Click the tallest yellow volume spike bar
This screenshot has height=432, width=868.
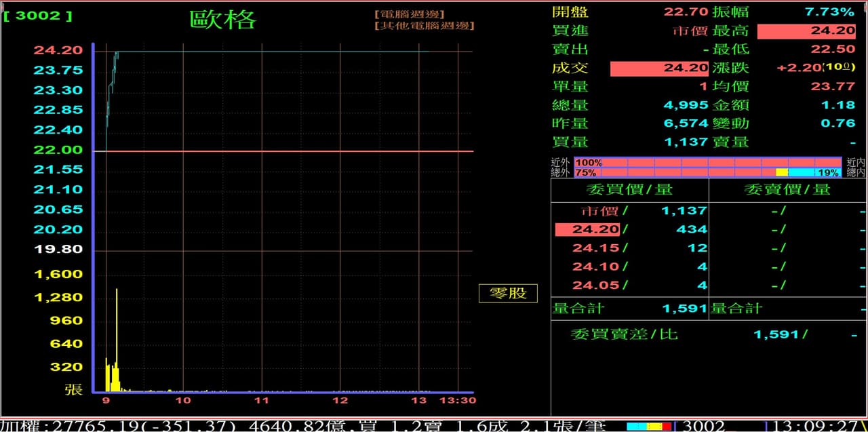tap(117, 339)
